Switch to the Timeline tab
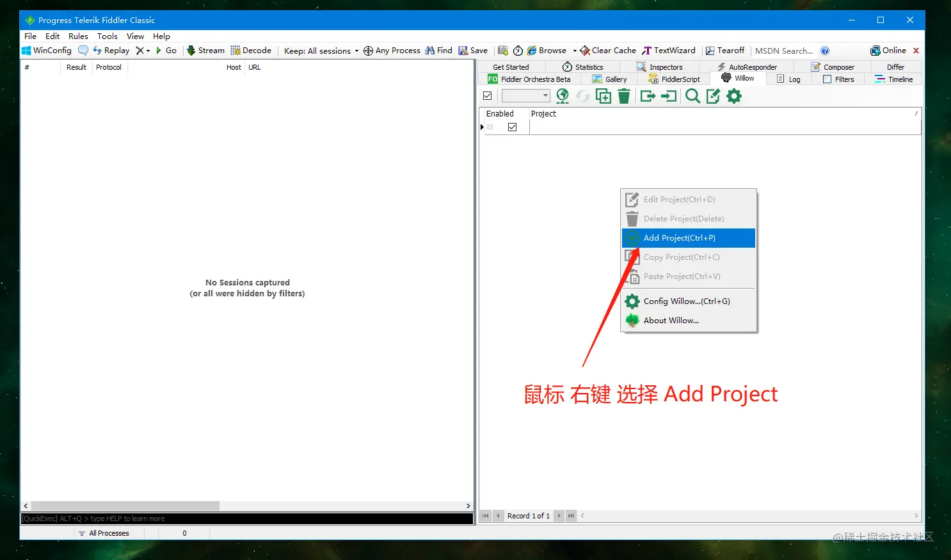 click(893, 79)
